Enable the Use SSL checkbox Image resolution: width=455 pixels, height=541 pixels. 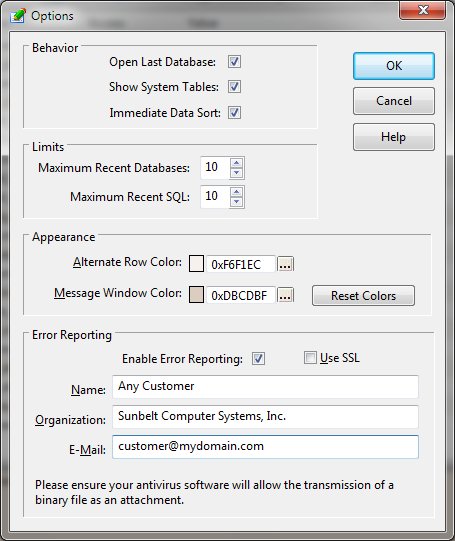pos(310,357)
